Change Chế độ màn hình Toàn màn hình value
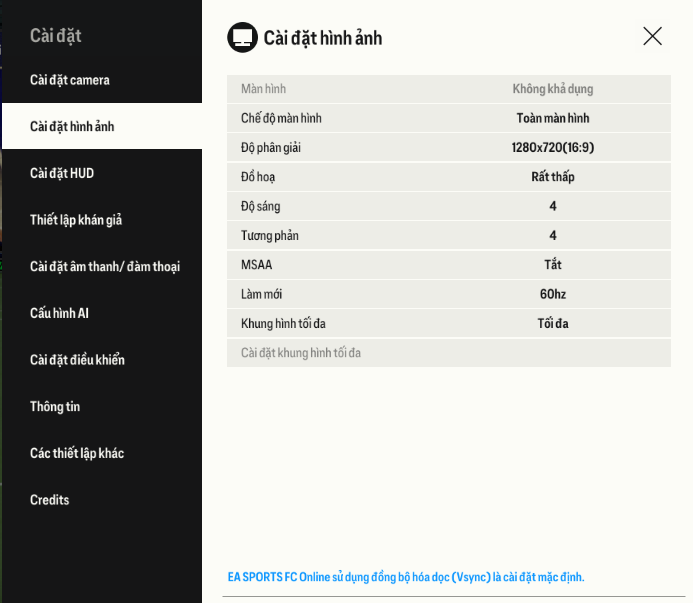This screenshot has height=603, width=693. click(552, 118)
